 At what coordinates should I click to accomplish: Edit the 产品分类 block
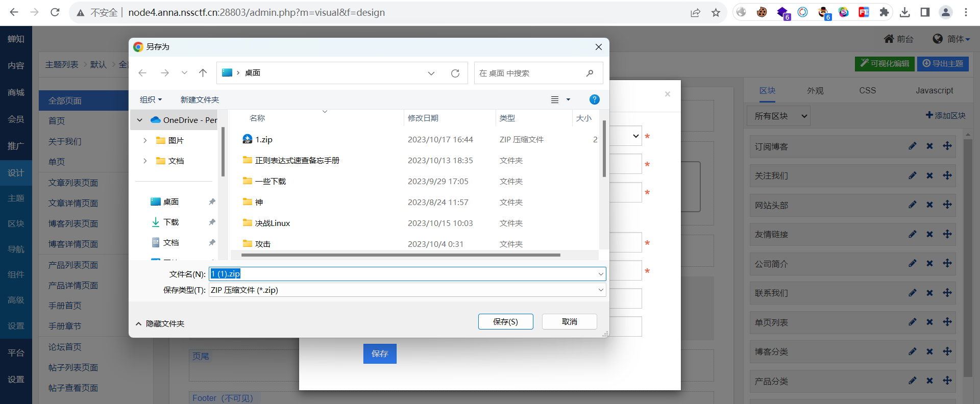[x=912, y=381]
